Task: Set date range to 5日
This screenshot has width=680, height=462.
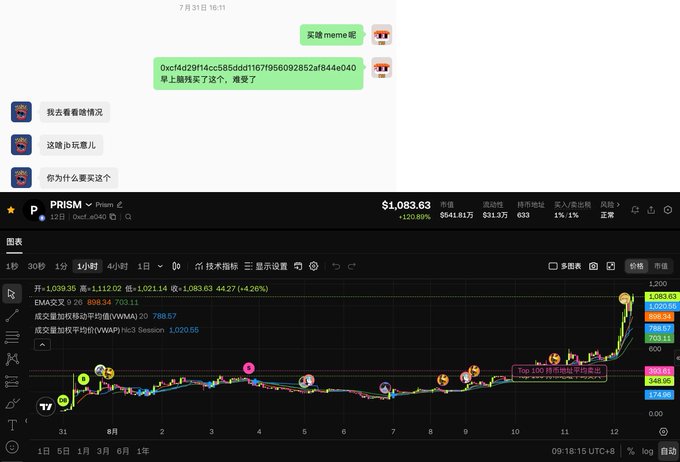Action: click(x=63, y=451)
